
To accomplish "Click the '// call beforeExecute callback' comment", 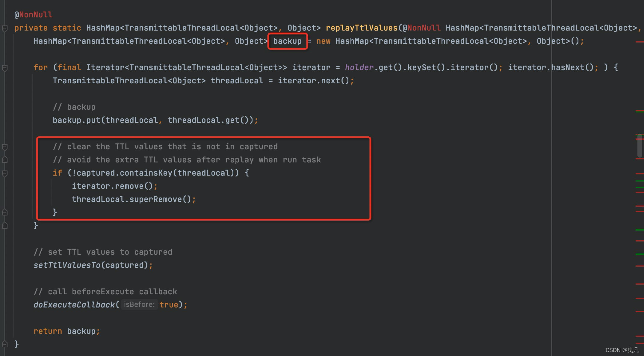I will click(105, 292).
